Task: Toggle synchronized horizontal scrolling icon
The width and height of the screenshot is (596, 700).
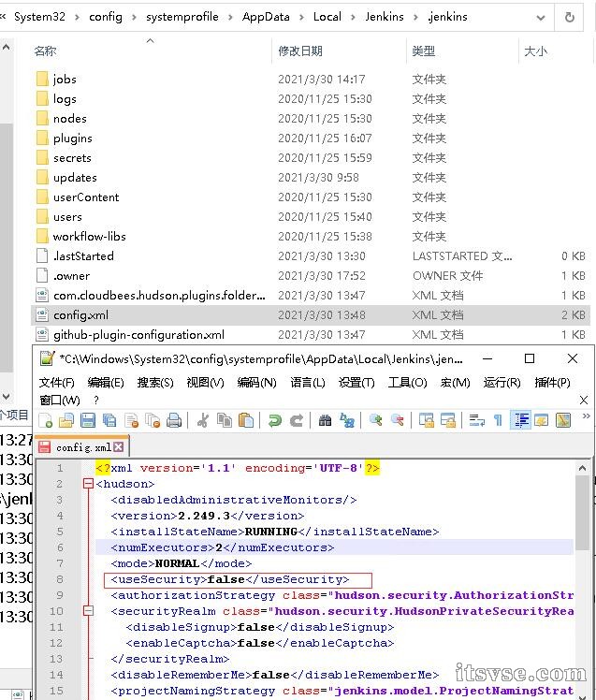Action: (448, 420)
